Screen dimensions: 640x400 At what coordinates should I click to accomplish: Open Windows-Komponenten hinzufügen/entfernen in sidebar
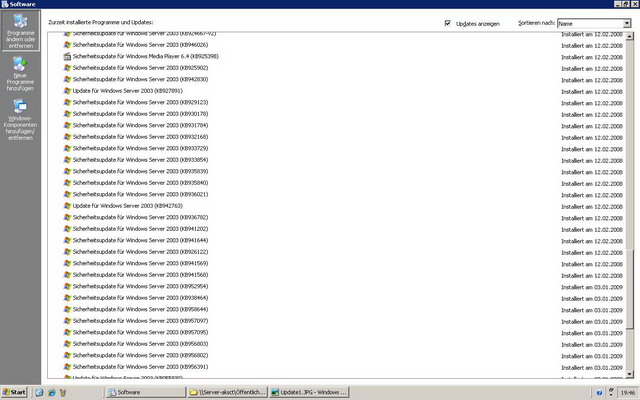click(20, 120)
